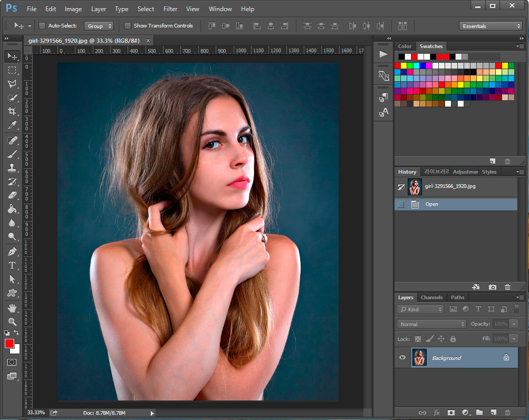Expand the Normal blend mode dropdown
The height and width of the screenshot is (420, 529).
point(431,324)
